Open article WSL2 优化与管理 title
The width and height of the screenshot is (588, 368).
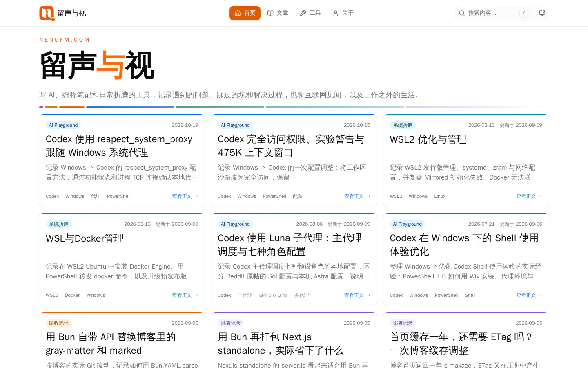428,139
